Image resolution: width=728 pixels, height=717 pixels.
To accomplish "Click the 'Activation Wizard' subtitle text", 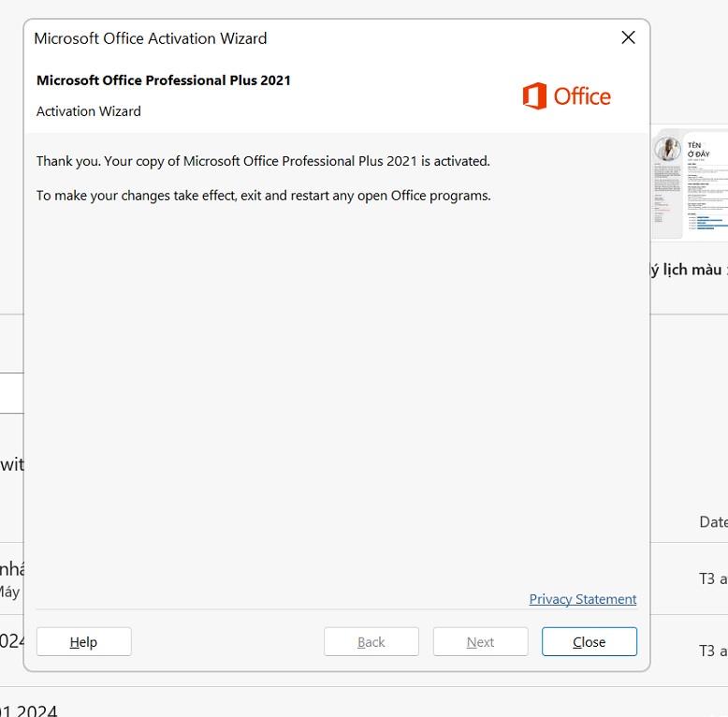I will [89, 111].
